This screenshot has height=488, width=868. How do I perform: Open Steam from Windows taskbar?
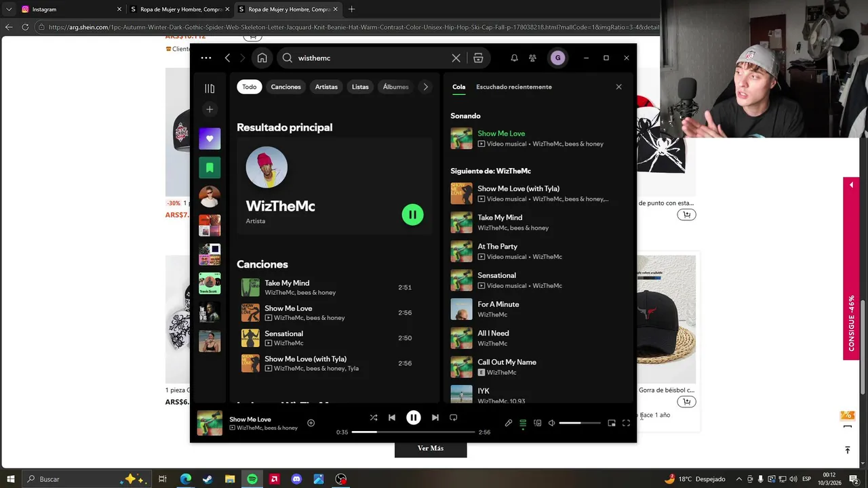tap(208, 479)
